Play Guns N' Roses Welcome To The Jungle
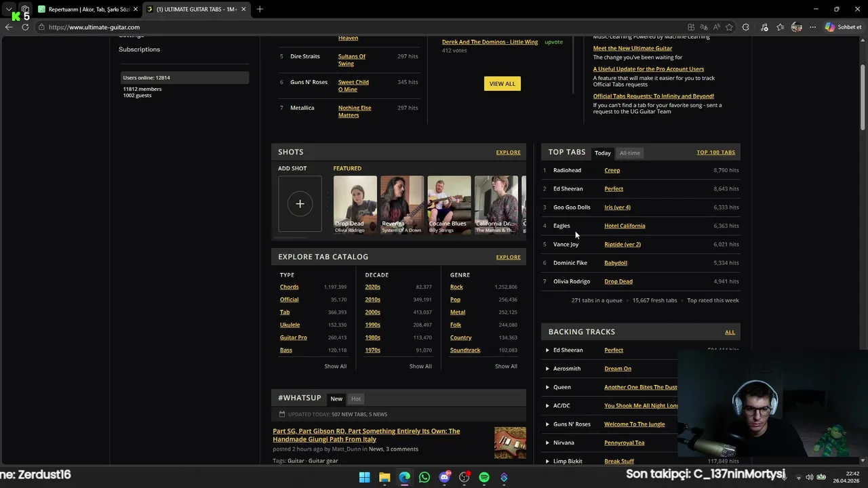868x488 pixels. 547,424
